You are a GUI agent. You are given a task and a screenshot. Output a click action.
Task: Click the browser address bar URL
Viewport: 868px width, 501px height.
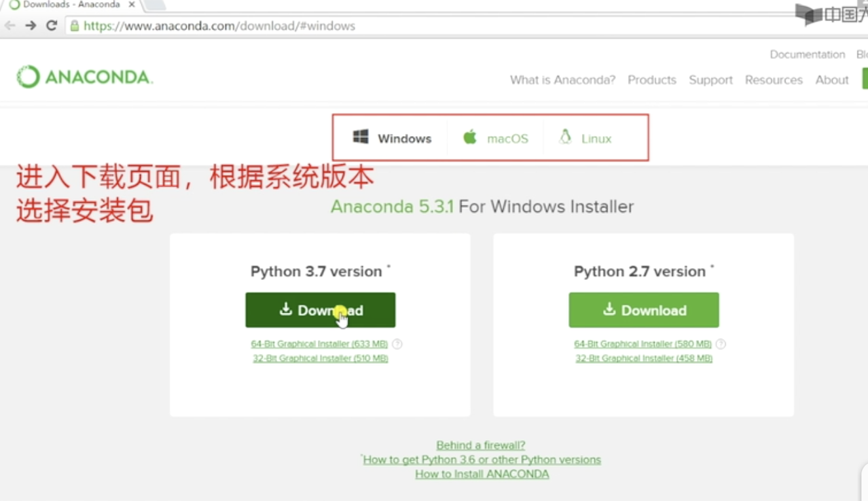pyautogui.click(x=219, y=26)
